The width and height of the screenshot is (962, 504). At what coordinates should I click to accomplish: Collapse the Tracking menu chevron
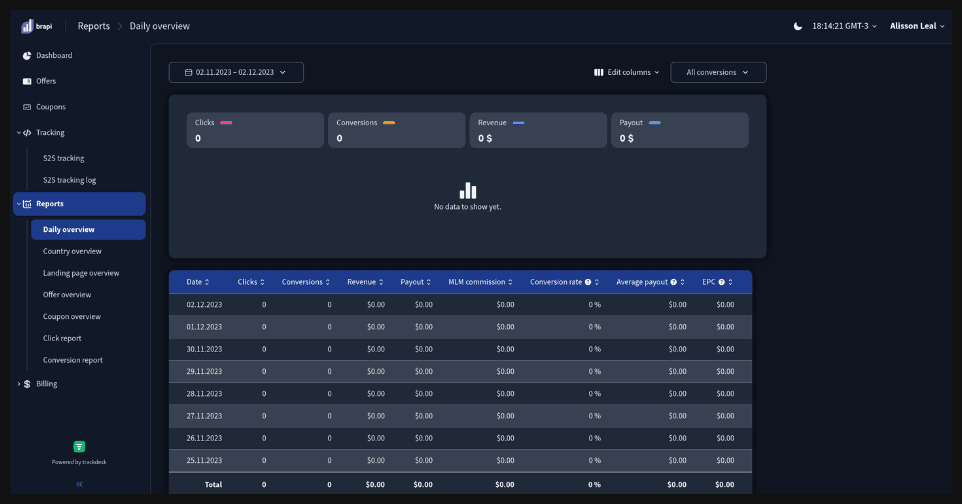(18, 133)
